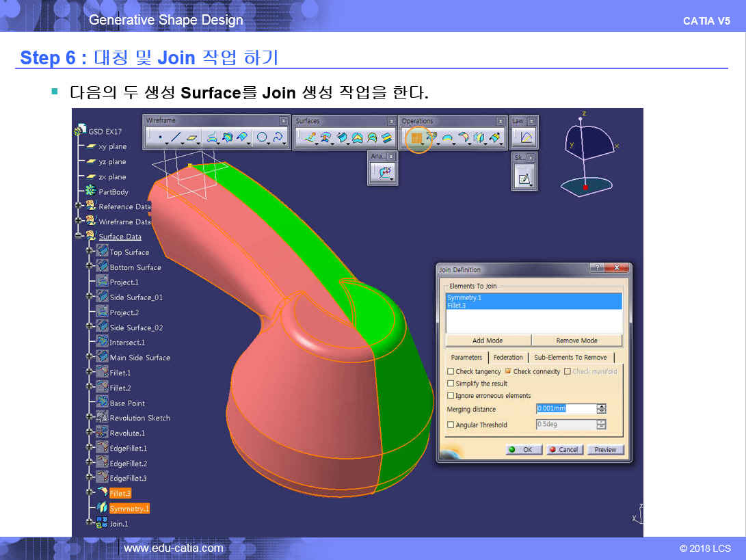Enable the Check tangency checkbox
Screen dimensions: 746x560
pos(451,372)
